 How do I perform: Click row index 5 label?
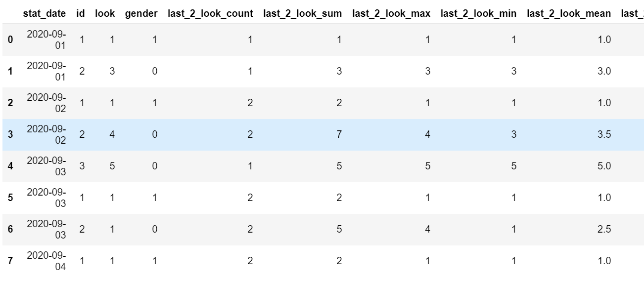pos(10,198)
